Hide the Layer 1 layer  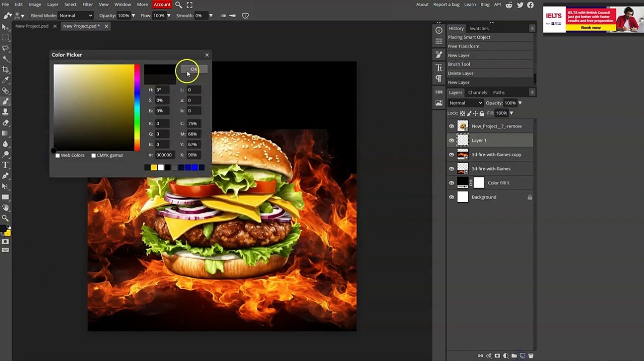[x=452, y=140]
